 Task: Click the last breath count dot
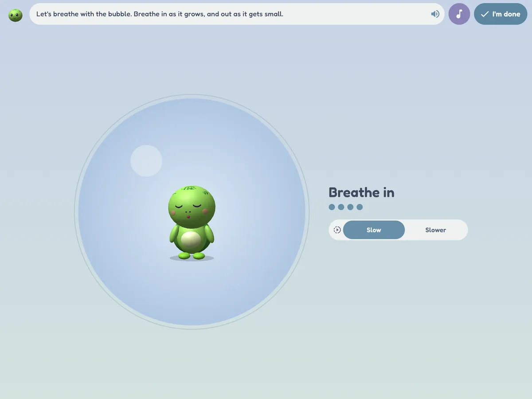click(x=360, y=207)
